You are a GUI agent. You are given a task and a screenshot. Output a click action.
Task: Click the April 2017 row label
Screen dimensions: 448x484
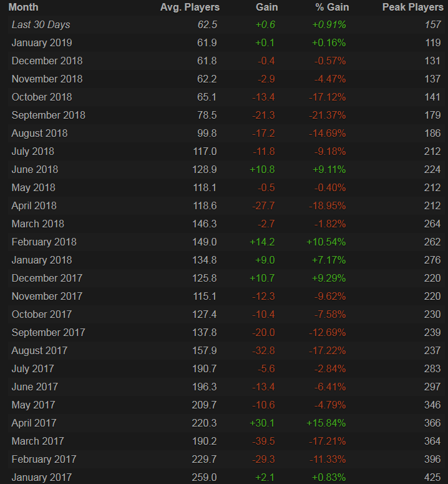point(33,423)
